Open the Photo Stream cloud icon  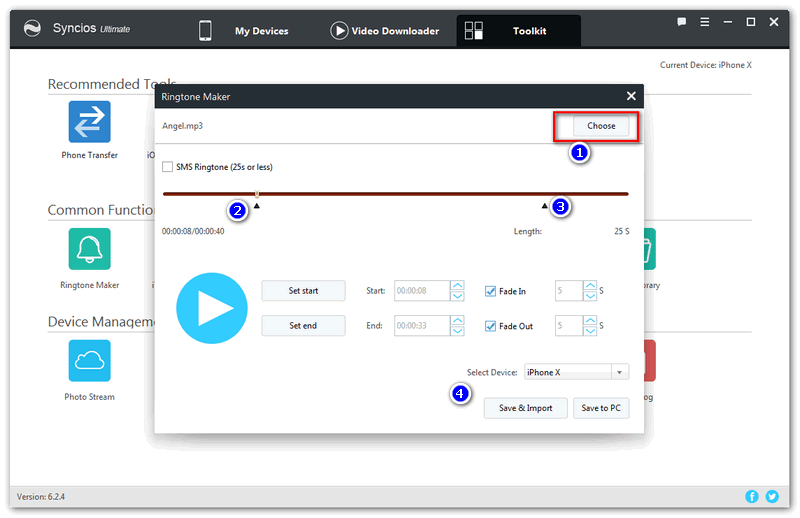pos(89,360)
